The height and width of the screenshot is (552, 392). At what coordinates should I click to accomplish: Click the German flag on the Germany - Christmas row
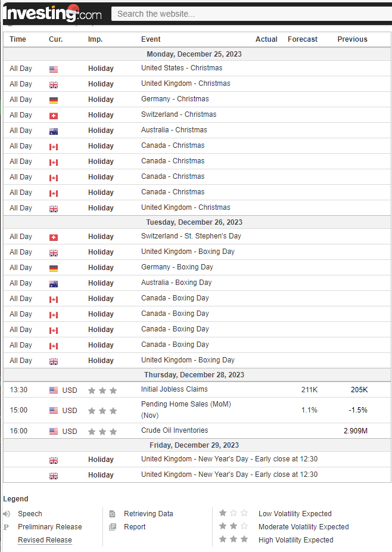(54, 100)
